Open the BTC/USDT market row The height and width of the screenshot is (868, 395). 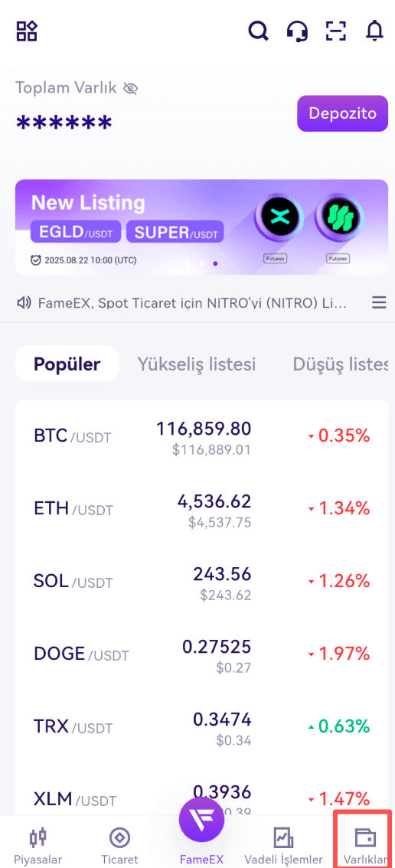(x=201, y=437)
